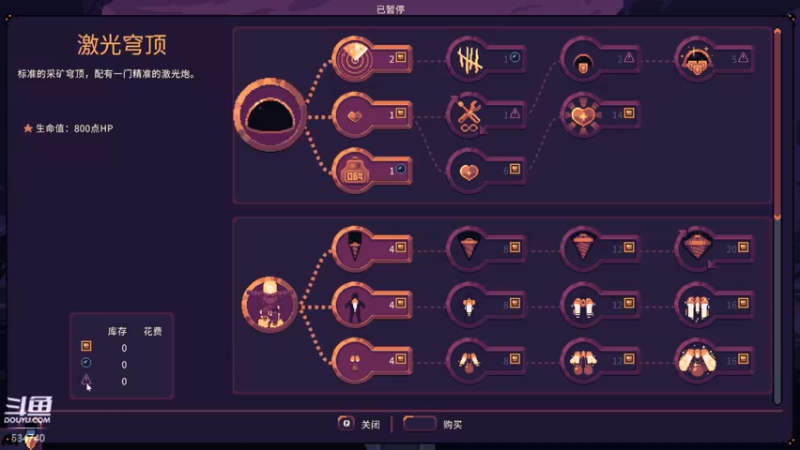This screenshot has width=800, height=450.
Task: Select the radar scanner upgrade costing 2
Action: [x=371, y=59]
